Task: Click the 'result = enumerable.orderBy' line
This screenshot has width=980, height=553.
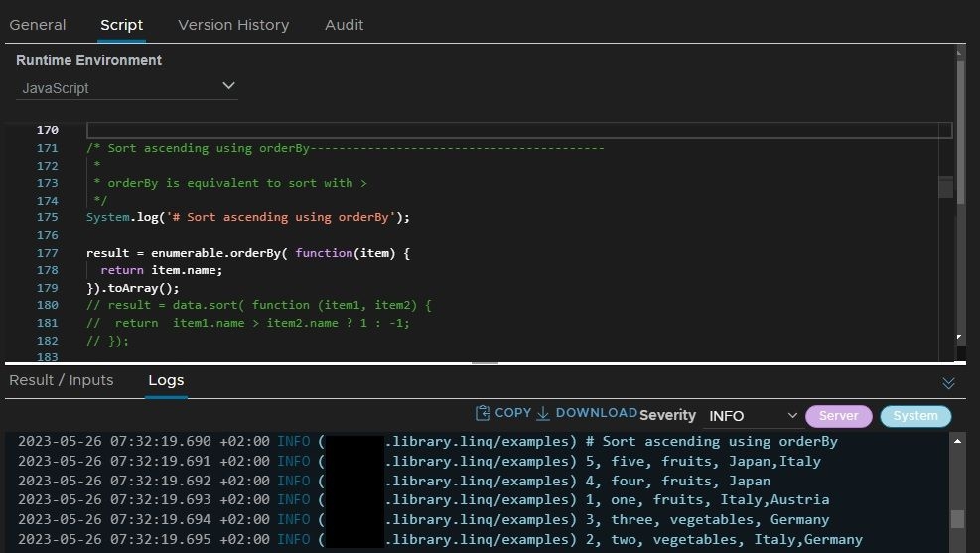Action: [248, 253]
